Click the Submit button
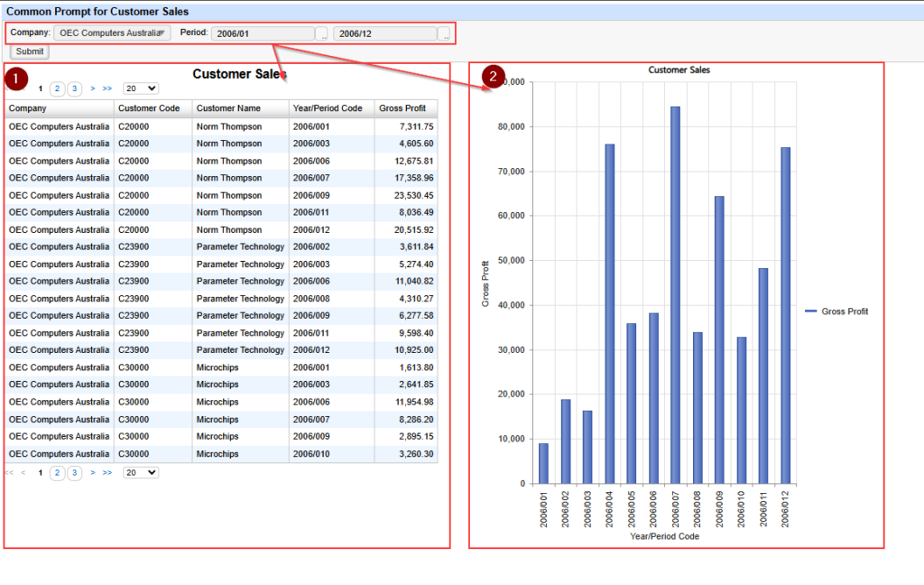 tap(30, 51)
